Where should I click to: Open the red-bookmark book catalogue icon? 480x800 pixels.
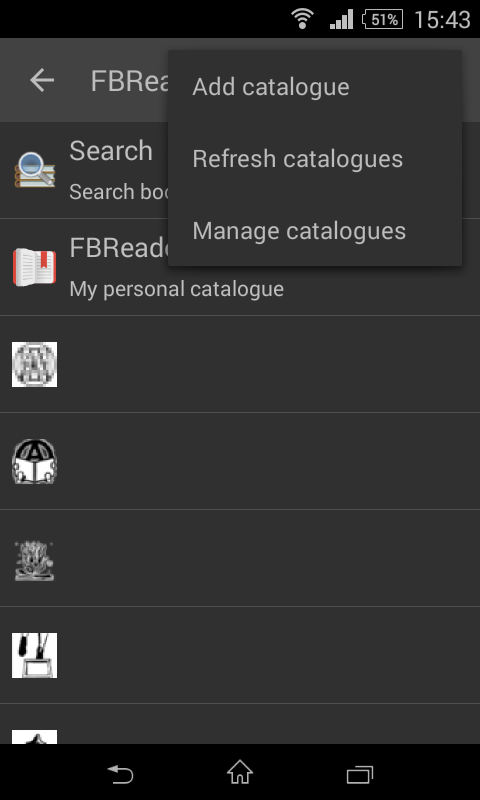click(34, 267)
